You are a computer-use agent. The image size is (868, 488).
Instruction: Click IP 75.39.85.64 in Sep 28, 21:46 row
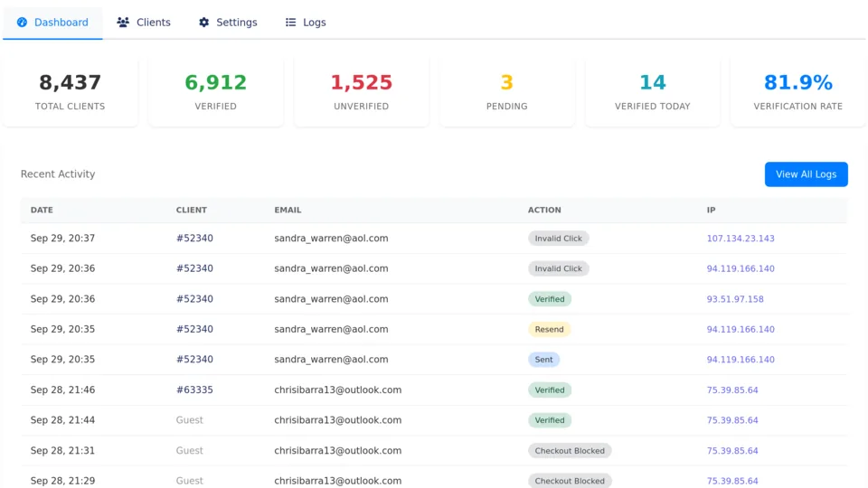731,390
